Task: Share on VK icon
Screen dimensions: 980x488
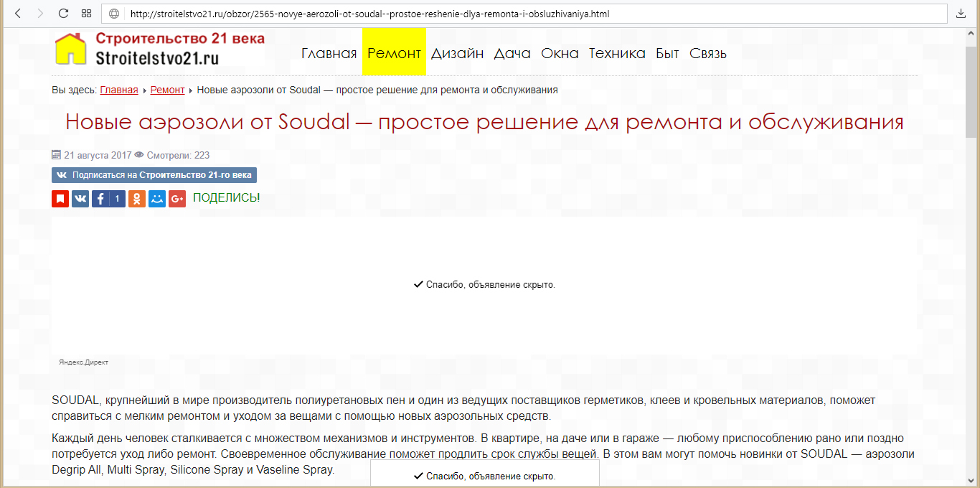Action: (80, 199)
